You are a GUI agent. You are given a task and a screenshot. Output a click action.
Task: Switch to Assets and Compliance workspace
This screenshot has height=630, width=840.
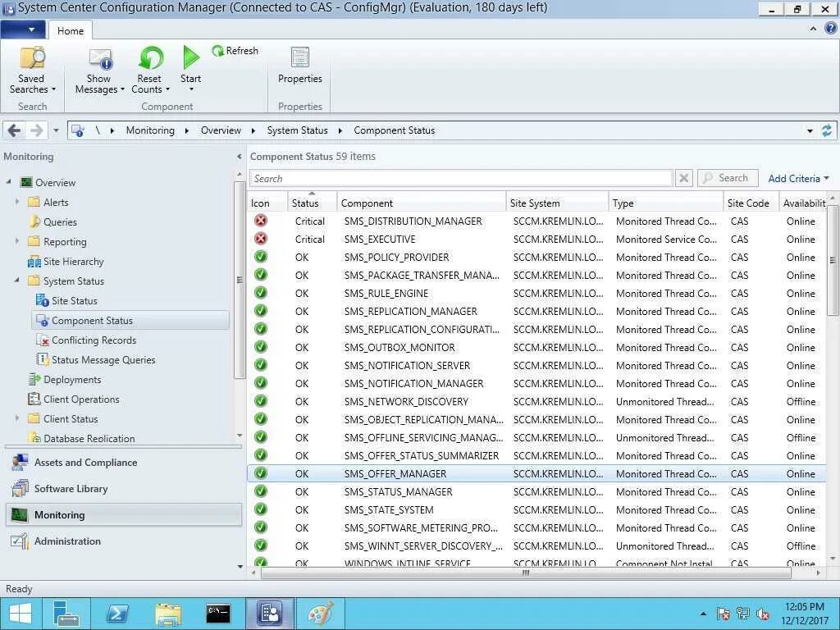(85, 463)
